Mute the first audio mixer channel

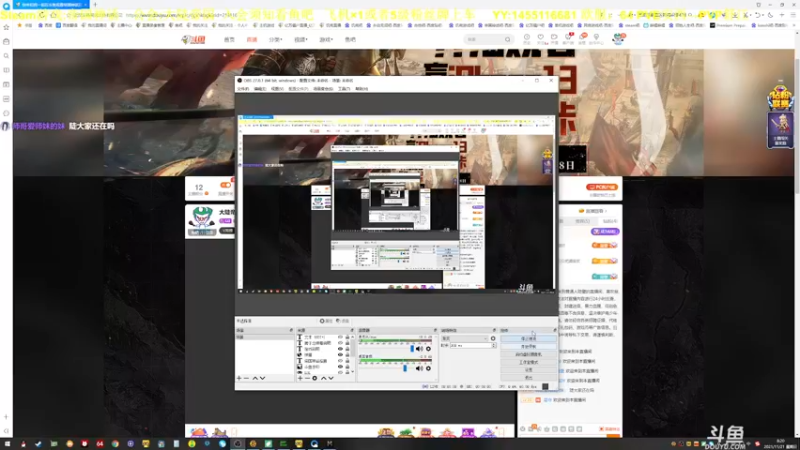pos(419,349)
